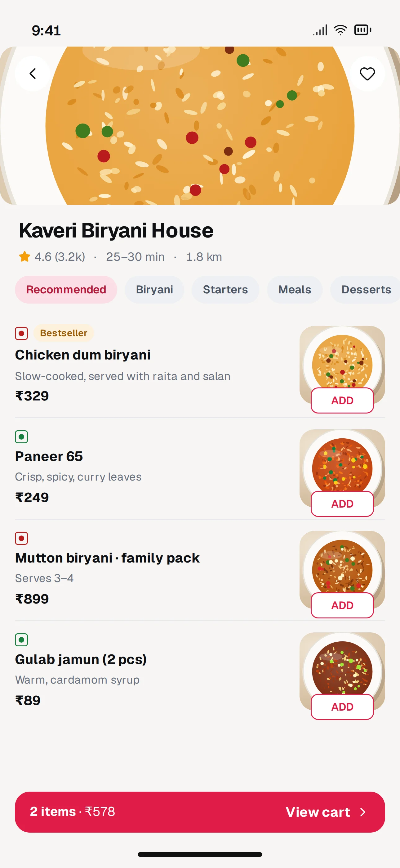
Task: Select the Recommended category tab
Action: point(66,289)
